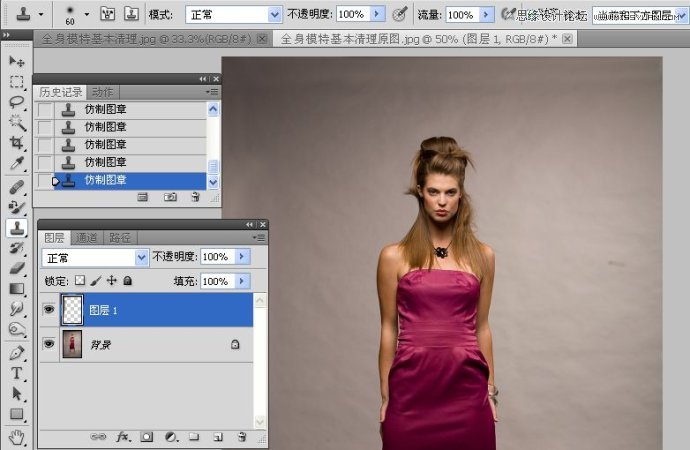The image size is (690, 450).
Task: Toggle visibility of 背景 layer
Action: [x=48, y=344]
